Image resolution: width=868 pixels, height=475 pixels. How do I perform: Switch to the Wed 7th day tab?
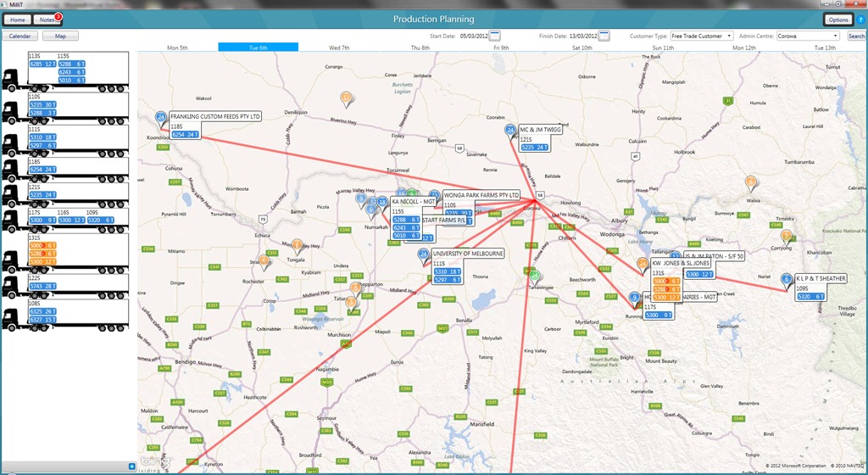(x=339, y=47)
